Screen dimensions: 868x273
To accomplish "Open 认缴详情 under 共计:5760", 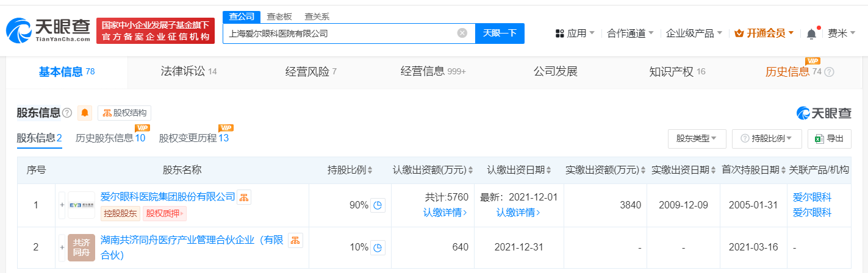I will coord(445,213).
